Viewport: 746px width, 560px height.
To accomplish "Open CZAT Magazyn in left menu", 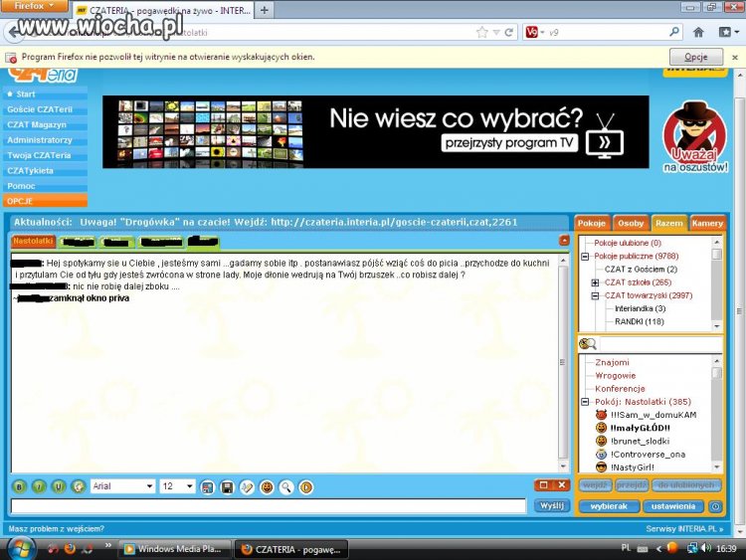I will click(45, 124).
